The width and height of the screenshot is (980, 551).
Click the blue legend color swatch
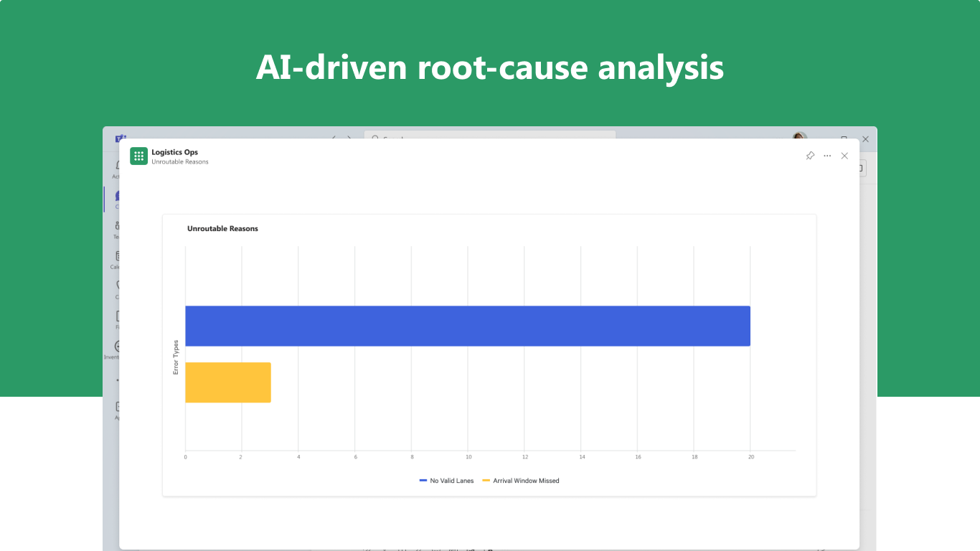click(x=423, y=481)
